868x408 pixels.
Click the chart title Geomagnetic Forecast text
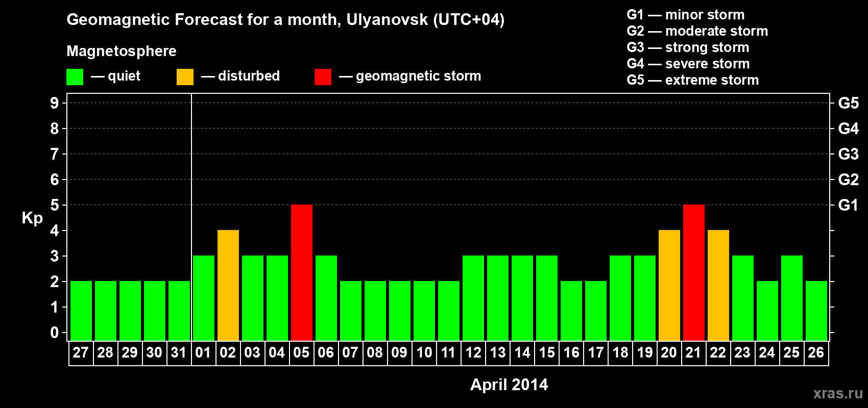pyautogui.click(x=285, y=20)
